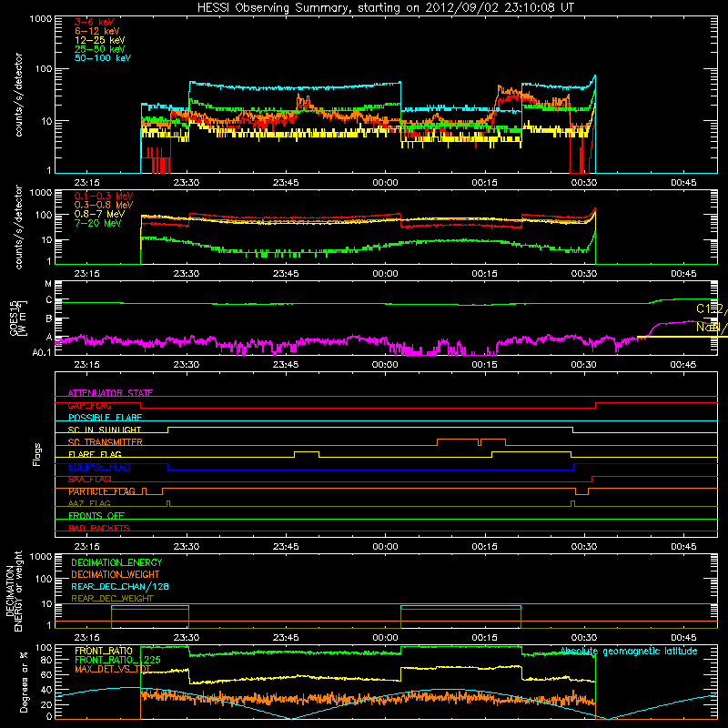728x728 pixels.
Task: Select the B class tick on GOES panel
Action: coord(49,319)
